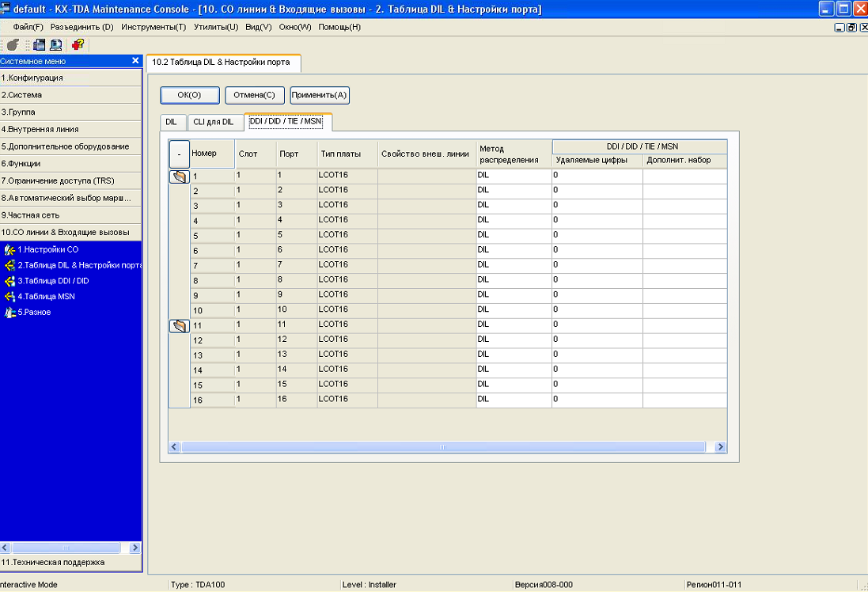Image resolution: width=868 pixels, height=592 pixels.
Task: Collapse 10.CO линии & Входящие вызовы section
Action: coord(71,232)
